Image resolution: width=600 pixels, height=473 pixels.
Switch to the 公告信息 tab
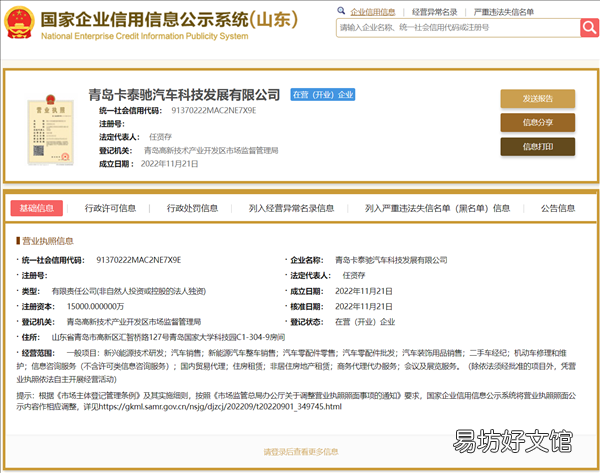point(558,208)
